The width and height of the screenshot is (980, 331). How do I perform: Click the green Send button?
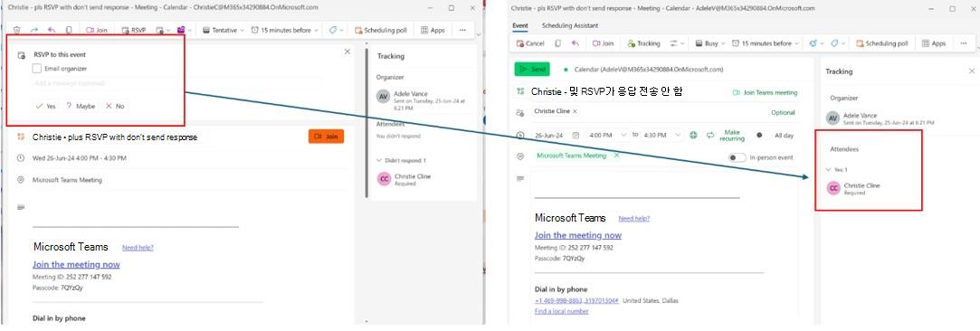[532, 70]
